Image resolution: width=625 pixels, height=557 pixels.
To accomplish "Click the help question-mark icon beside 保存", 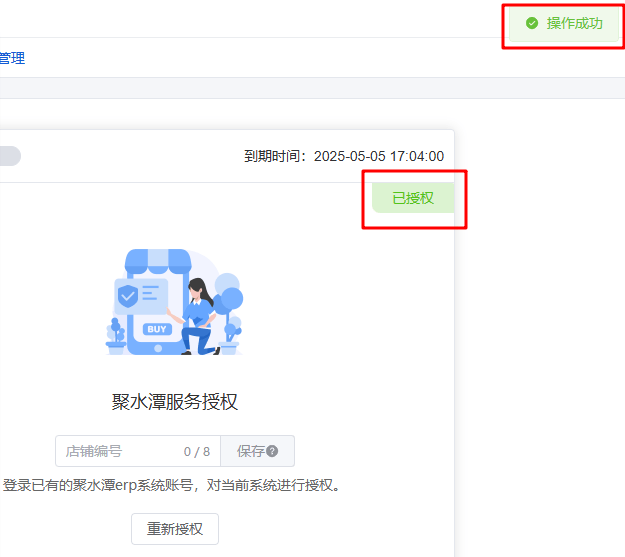I will (x=272, y=451).
